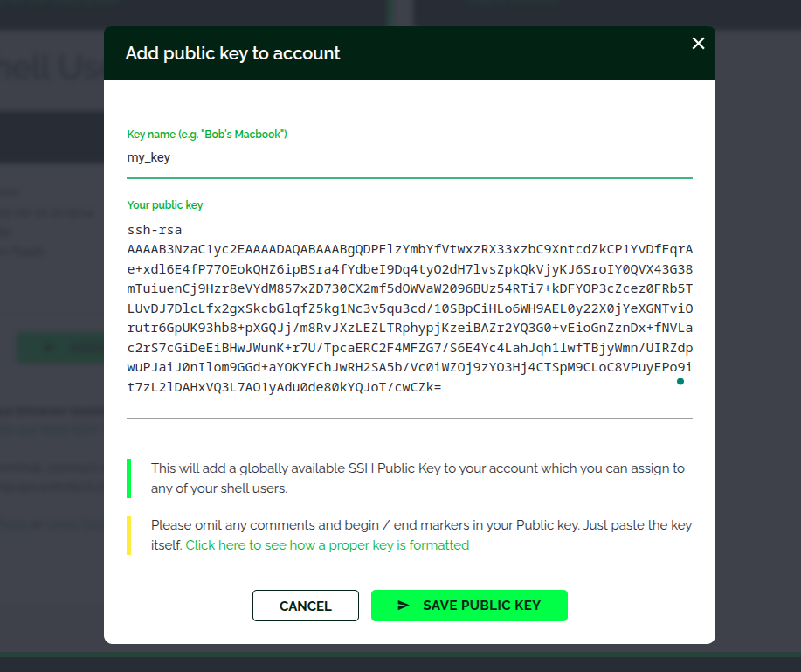The height and width of the screenshot is (672, 801).
Task: Click the paper plane icon on Save
Action: (403, 606)
